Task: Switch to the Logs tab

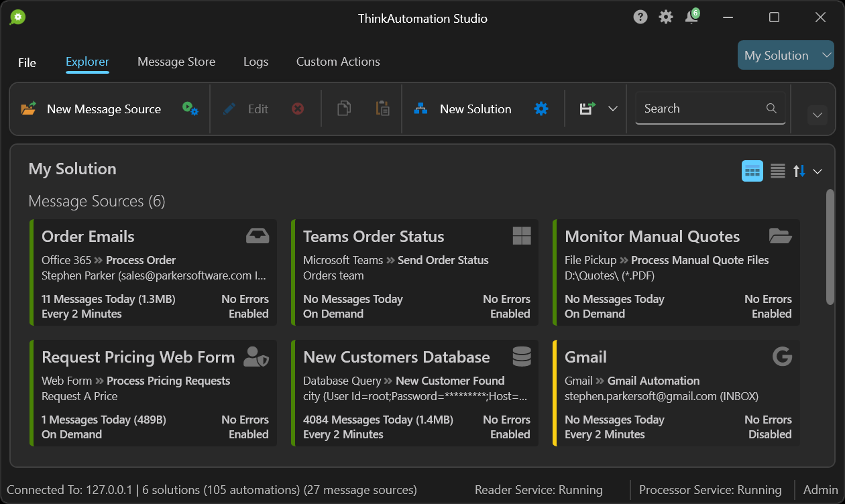Action: [x=256, y=62]
